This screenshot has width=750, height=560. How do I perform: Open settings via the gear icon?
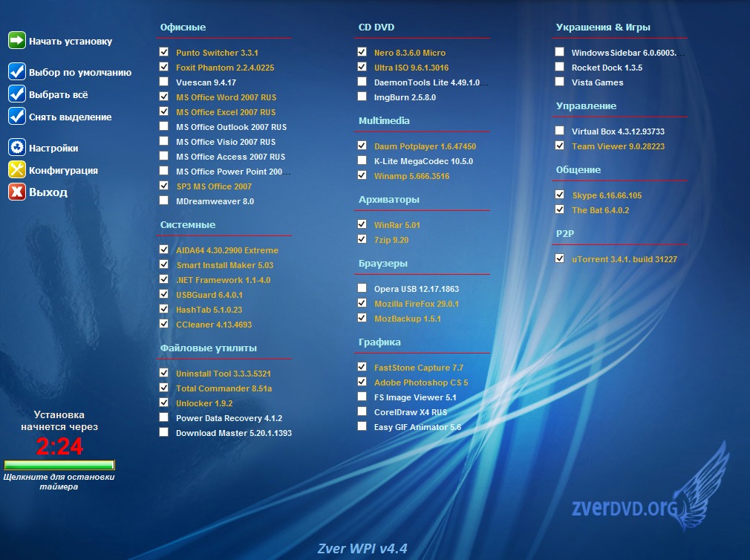point(17,147)
